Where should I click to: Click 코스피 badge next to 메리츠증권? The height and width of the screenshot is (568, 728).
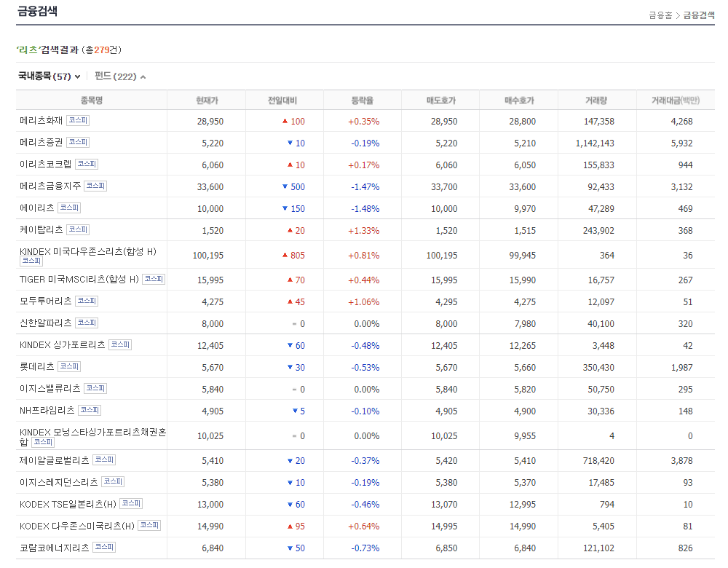(x=78, y=142)
